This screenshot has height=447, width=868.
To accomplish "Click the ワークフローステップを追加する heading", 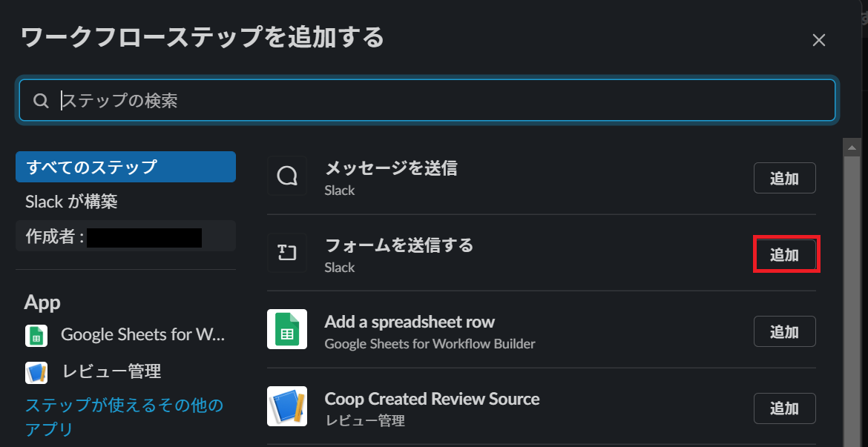I will click(203, 38).
